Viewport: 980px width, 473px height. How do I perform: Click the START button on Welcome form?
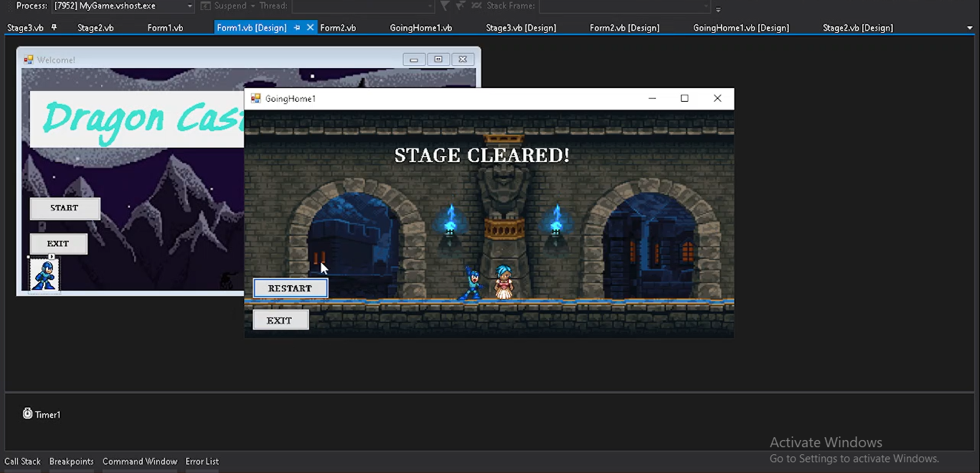pyautogui.click(x=65, y=208)
